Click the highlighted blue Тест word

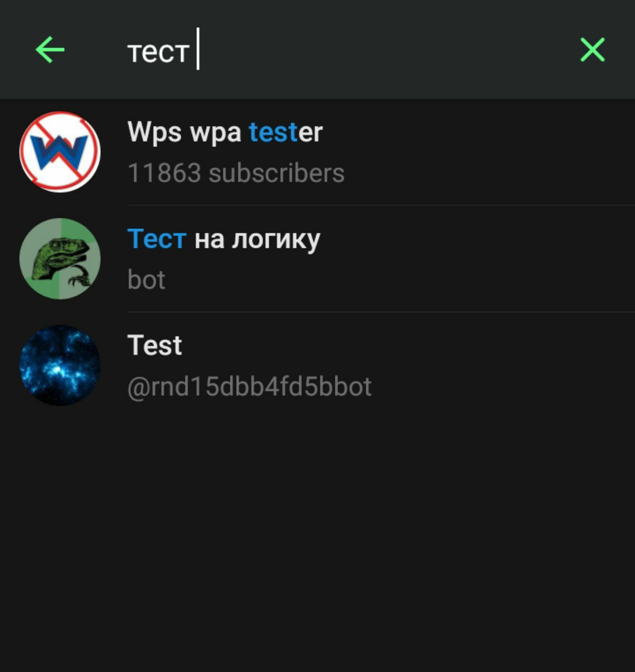coord(157,239)
